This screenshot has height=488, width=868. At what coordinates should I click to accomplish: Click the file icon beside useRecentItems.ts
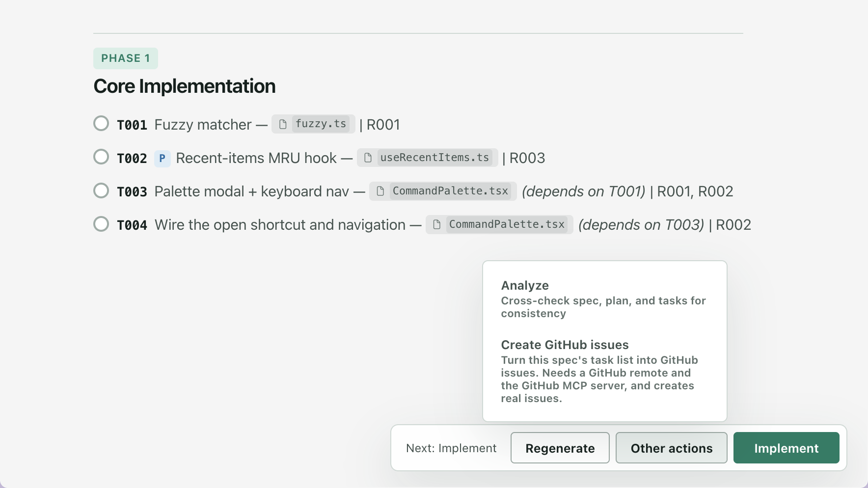(x=368, y=158)
